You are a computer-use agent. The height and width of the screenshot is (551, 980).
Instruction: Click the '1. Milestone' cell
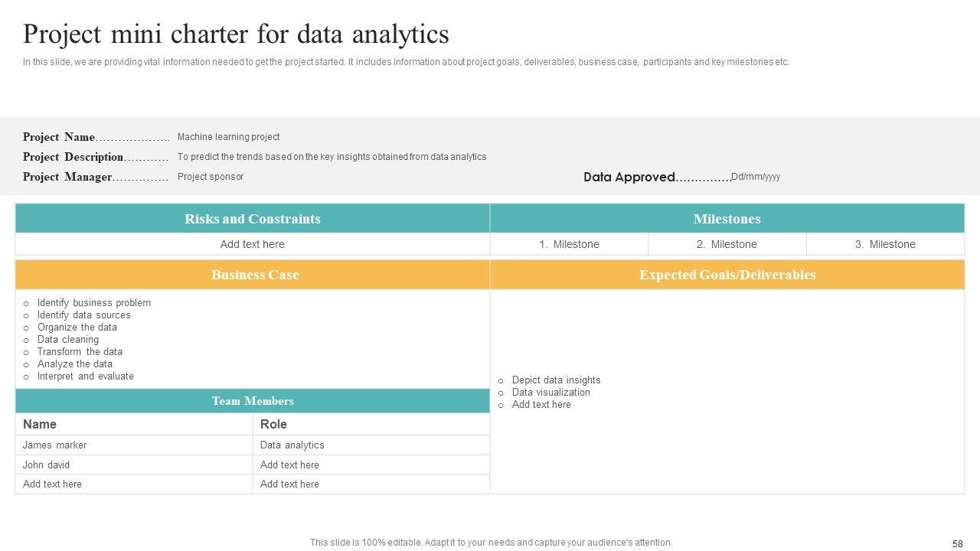(569, 244)
